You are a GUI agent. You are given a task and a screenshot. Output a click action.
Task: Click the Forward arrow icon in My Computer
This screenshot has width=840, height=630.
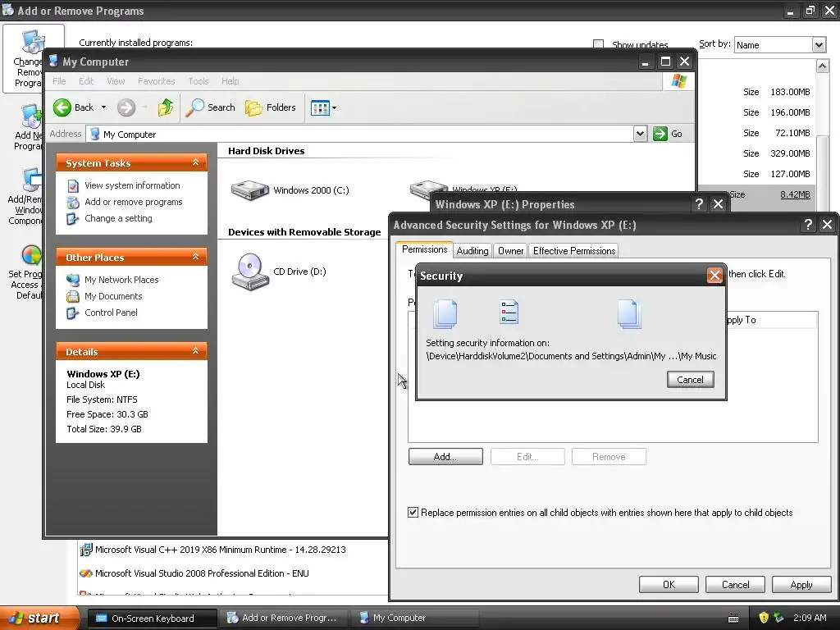pos(126,107)
